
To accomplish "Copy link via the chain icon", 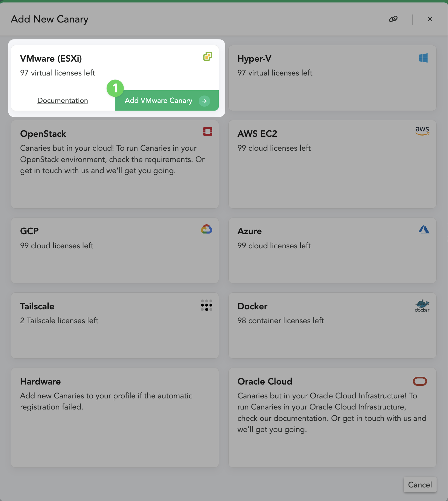I will (393, 19).
